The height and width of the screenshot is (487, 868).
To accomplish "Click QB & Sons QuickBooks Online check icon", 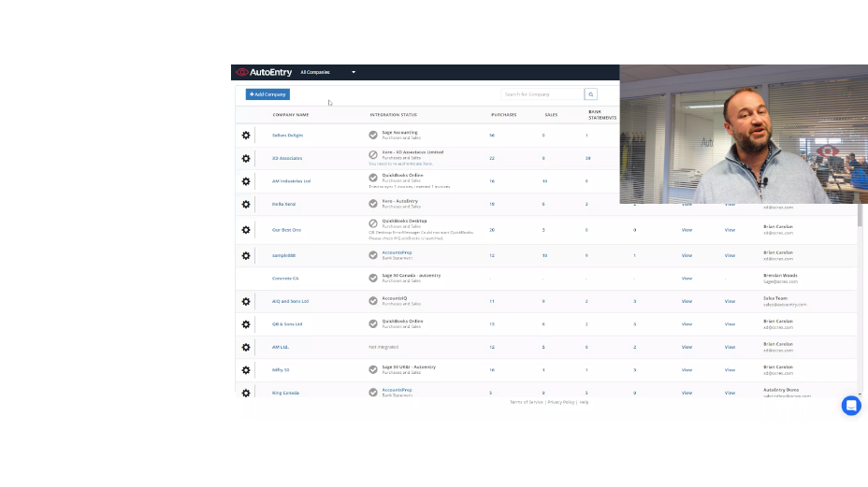I will [373, 323].
